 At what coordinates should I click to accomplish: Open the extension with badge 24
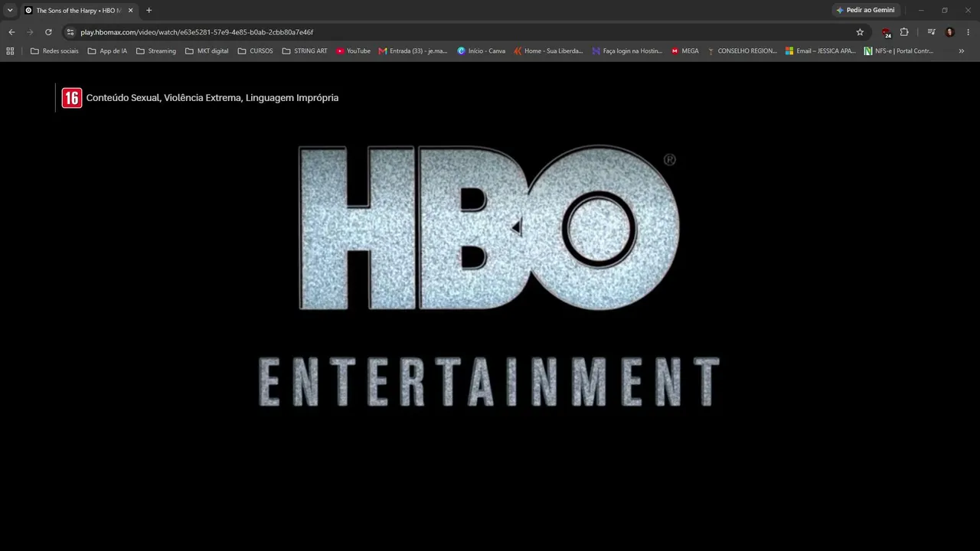887,32
